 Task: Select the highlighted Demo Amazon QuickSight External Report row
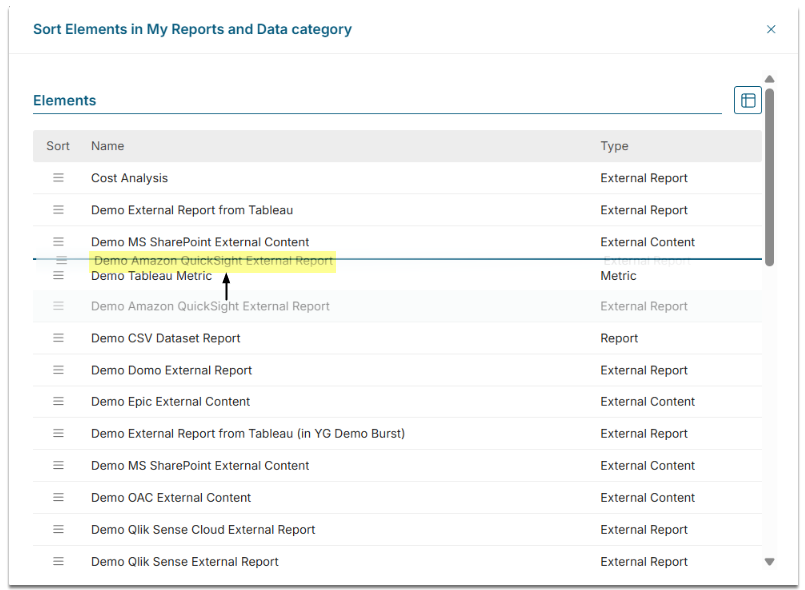211,259
